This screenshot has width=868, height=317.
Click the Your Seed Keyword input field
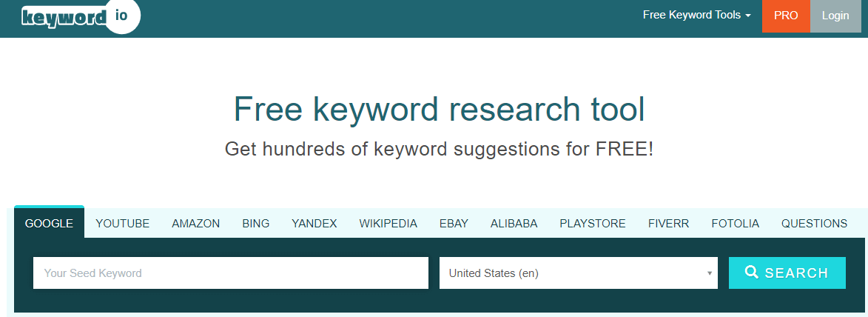pos(230,273)
